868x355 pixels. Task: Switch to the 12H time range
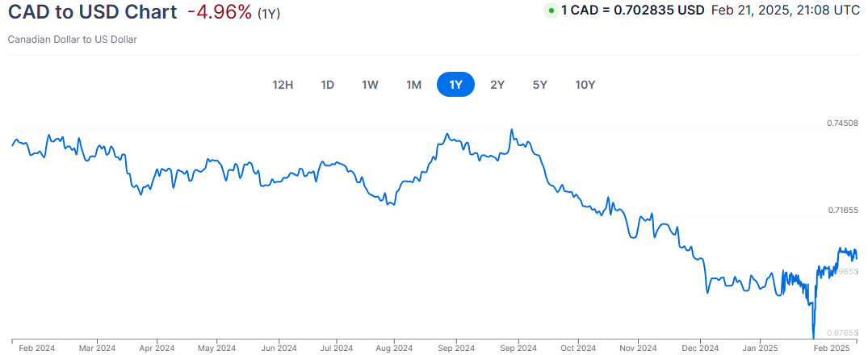click(283, 85)
